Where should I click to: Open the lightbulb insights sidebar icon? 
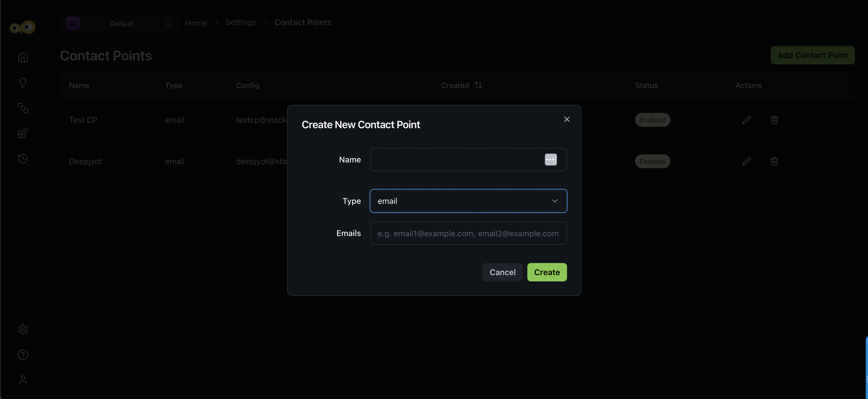[23, 83]
